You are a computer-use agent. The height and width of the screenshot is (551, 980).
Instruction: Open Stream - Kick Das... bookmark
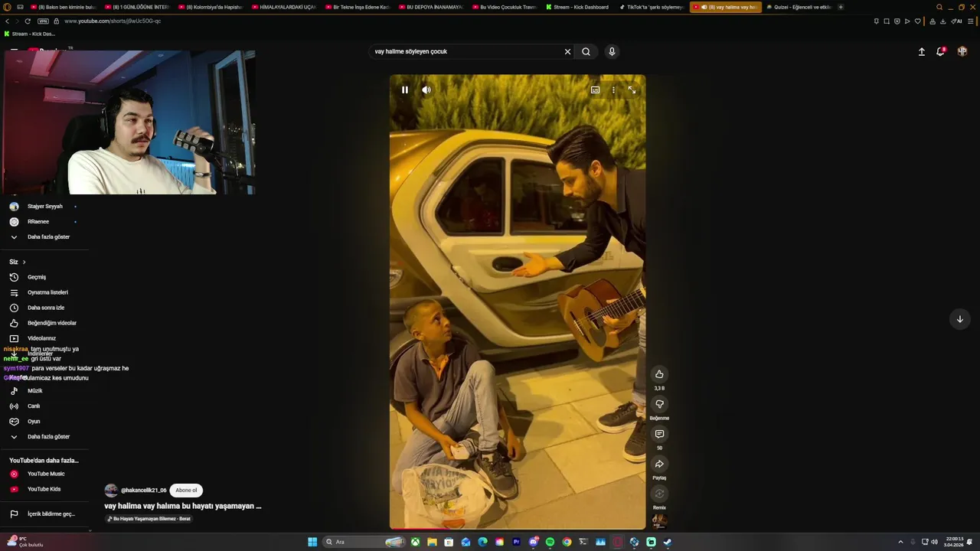[30, 34]
